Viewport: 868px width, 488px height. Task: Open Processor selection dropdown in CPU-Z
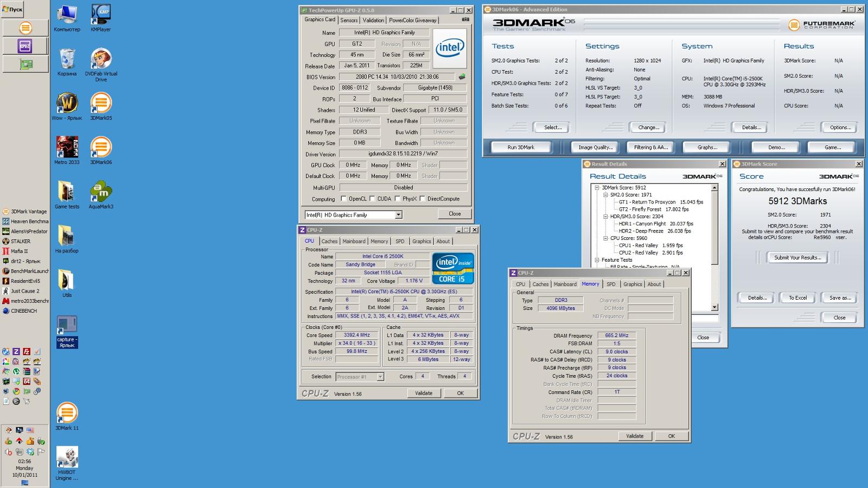click(x=380, y=377)
